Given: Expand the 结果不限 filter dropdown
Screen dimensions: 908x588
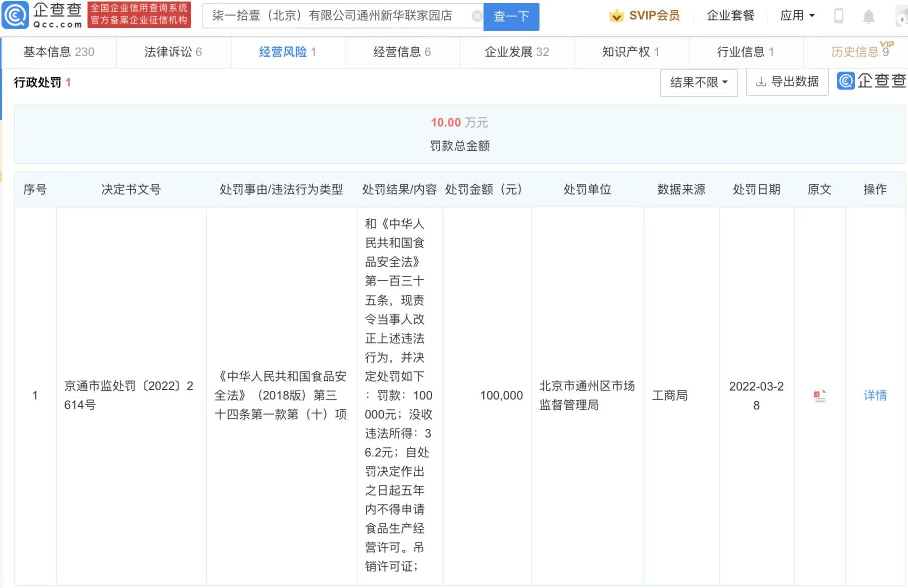Looking at the screenshot, I should [699, 82].
